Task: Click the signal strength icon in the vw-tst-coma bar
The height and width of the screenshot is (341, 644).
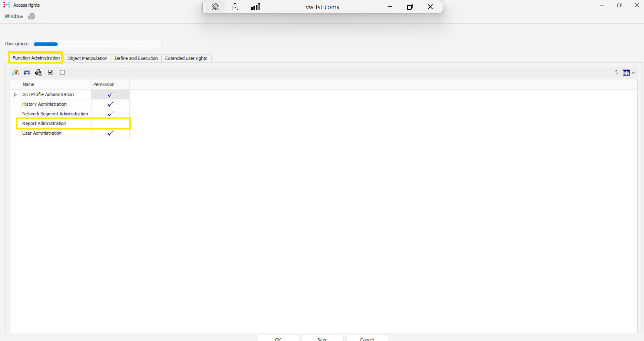Action: [255, 7]
